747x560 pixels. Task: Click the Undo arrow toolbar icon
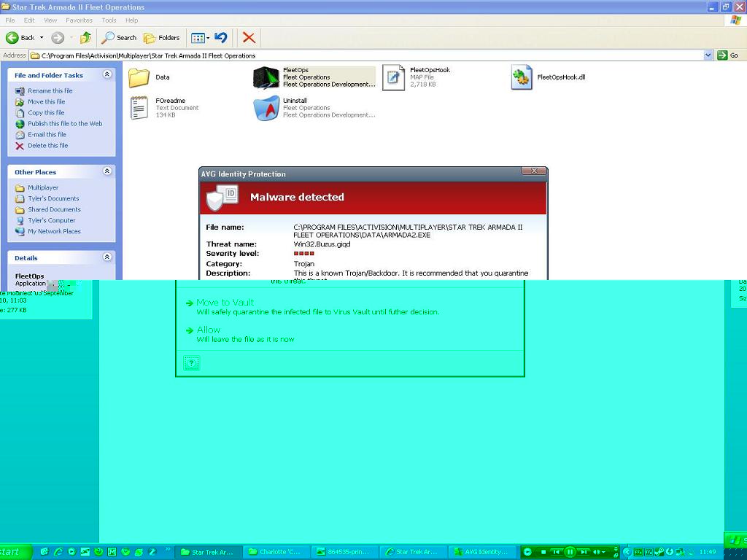point(221,38)
